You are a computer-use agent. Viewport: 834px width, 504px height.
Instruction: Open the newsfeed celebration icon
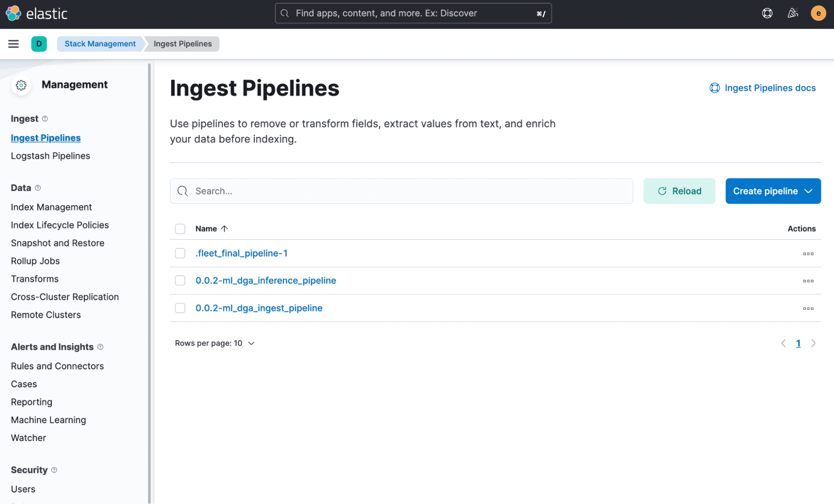point(793,13)
